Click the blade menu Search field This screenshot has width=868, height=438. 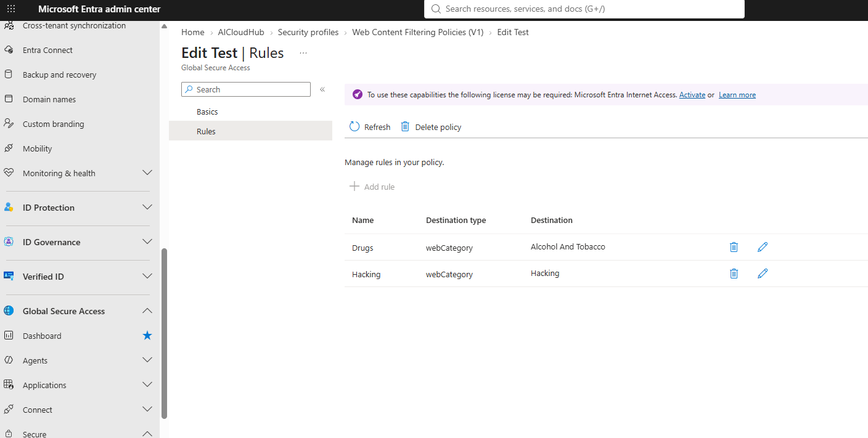click(246, 89)
